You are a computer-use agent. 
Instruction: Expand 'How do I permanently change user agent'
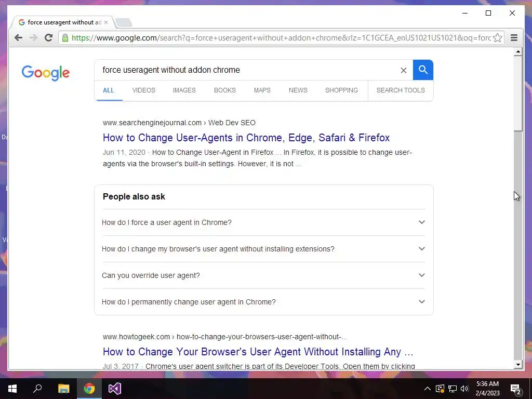pos(263,302)
